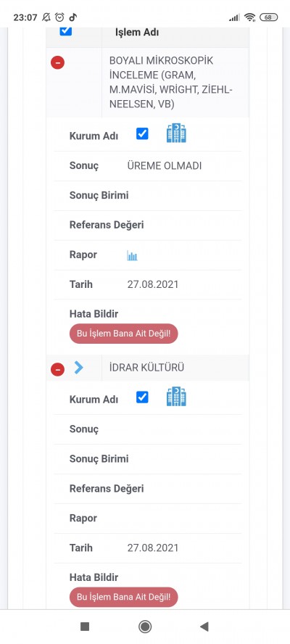
Task: Collapse the BOYALI MİKROSKOPİK İNCELEME row with red minus
Action: point(57,62)
